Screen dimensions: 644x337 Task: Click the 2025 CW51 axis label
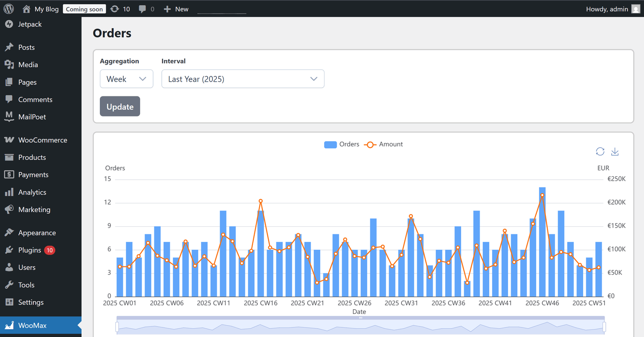(x=589, y=303)
